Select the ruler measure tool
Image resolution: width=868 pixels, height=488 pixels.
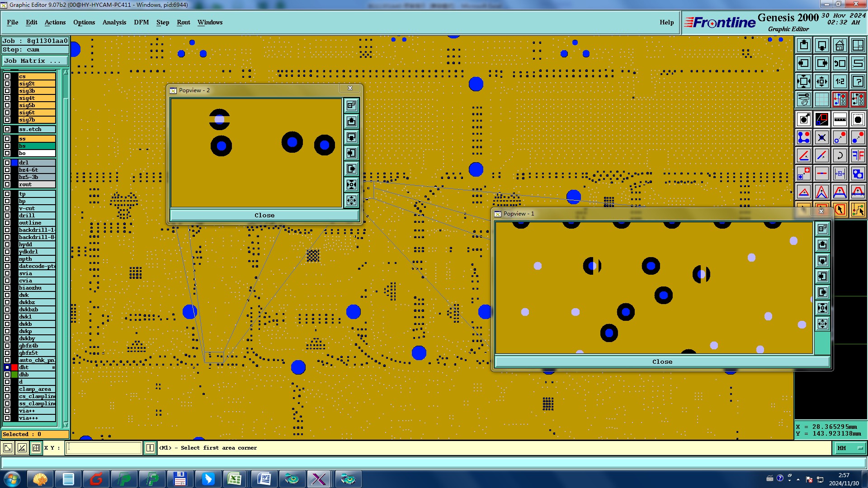840,119
